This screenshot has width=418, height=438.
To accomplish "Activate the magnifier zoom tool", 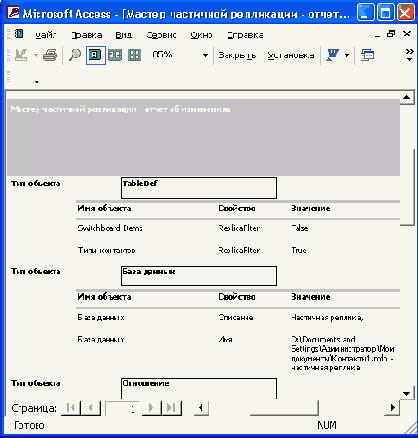I will 75,55.
